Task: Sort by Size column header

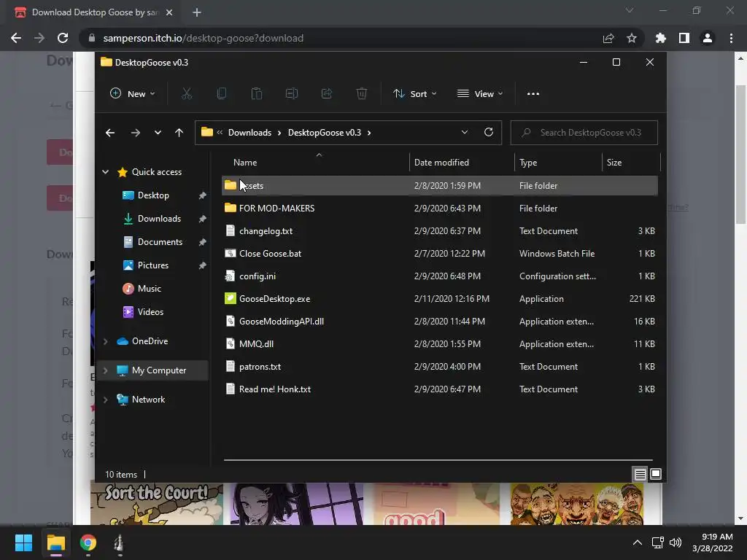Action: coord(631,163)
